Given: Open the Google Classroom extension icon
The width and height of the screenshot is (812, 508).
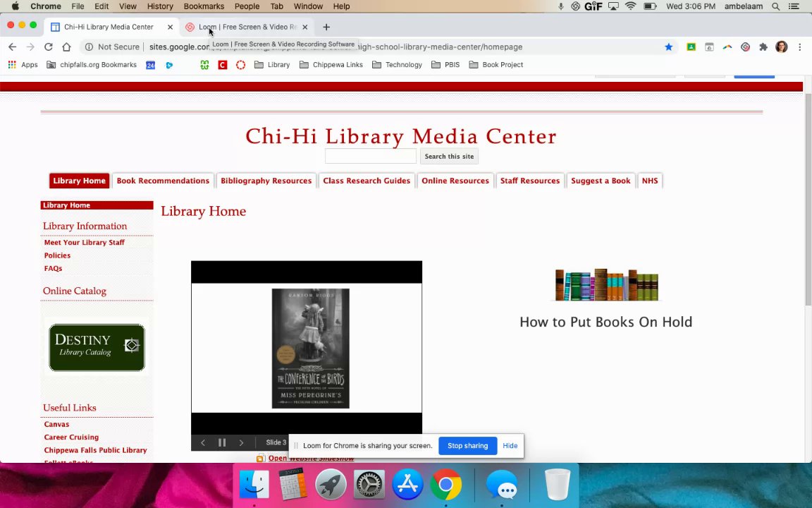Looking at the screenshot, I should (x=691, y=47).
